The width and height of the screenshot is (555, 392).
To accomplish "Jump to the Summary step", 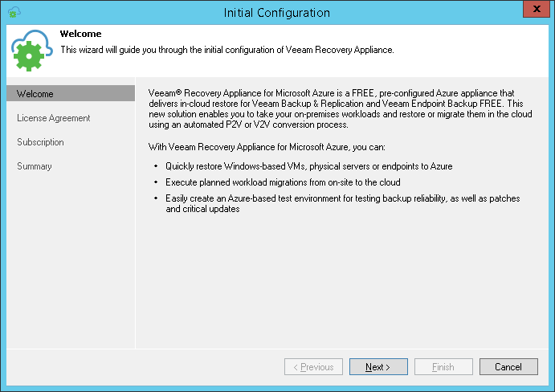I will pos(35,166).
